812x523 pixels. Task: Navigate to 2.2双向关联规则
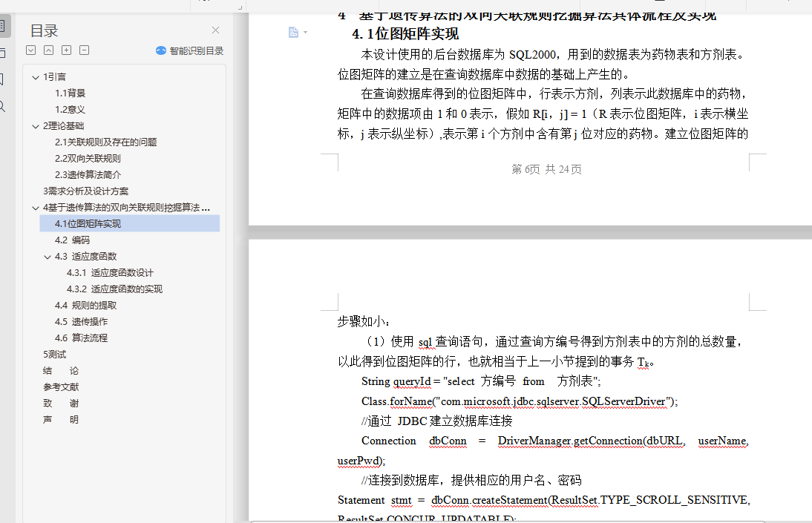(88, 159)
